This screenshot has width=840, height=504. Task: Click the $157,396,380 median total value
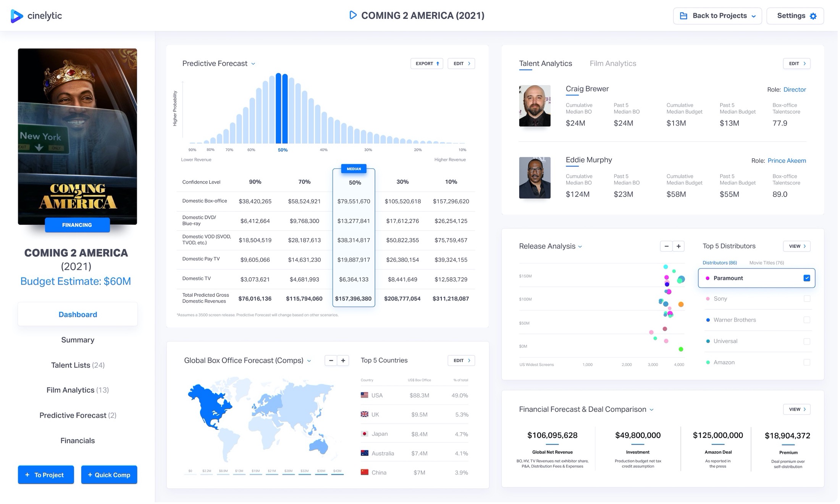click(353, 299)
